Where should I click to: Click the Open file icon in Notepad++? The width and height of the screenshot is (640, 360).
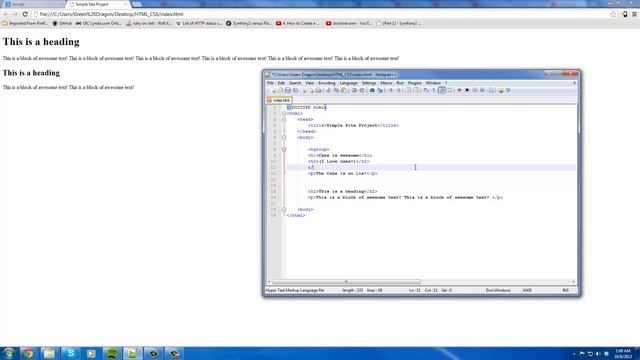point(280,90)
